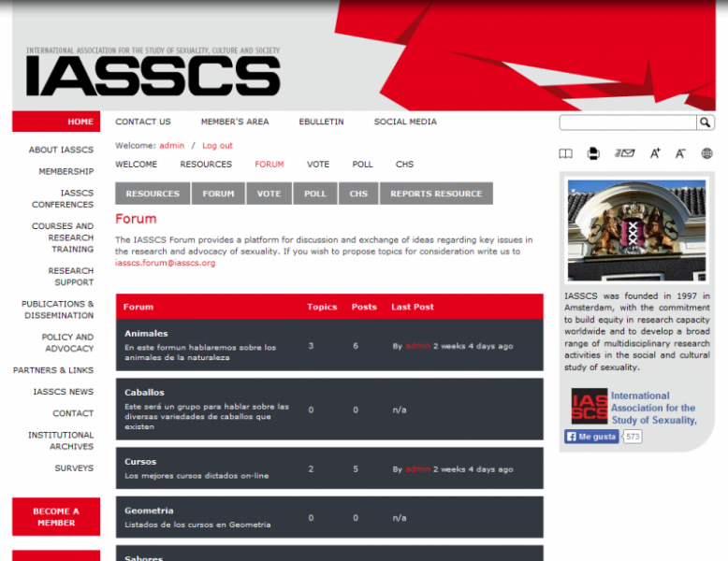
Task: Click the Last Post column header
Action: (413, 308)
